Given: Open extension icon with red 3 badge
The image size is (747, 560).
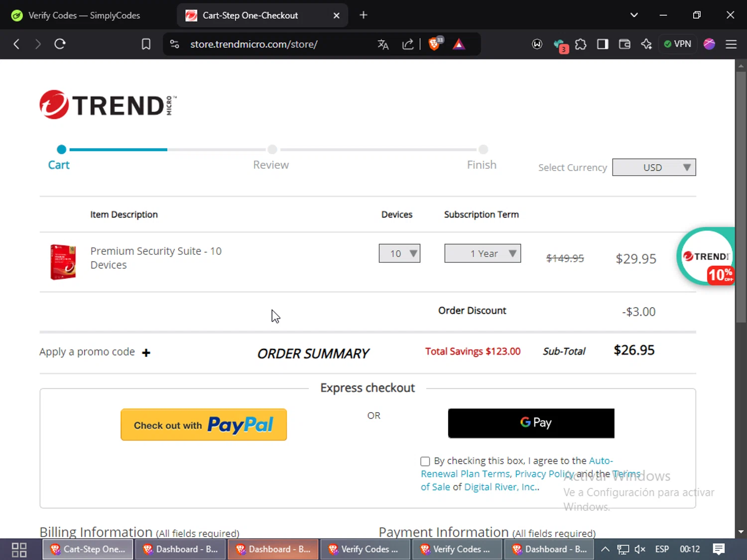Looking at the screenshot, I should (x=560, y=45).
